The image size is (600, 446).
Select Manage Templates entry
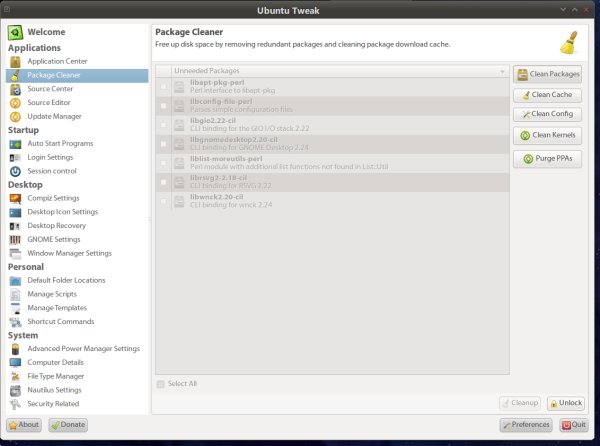coord(57,308)
